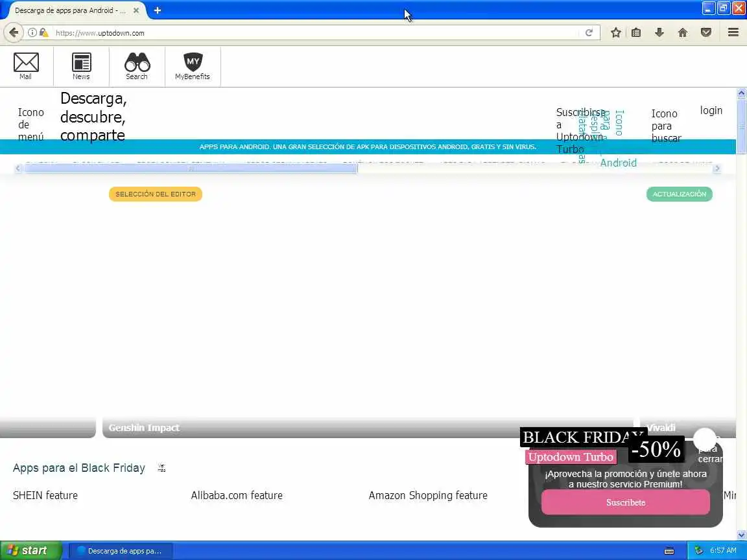Open a new tab with plus

point(158,10)
